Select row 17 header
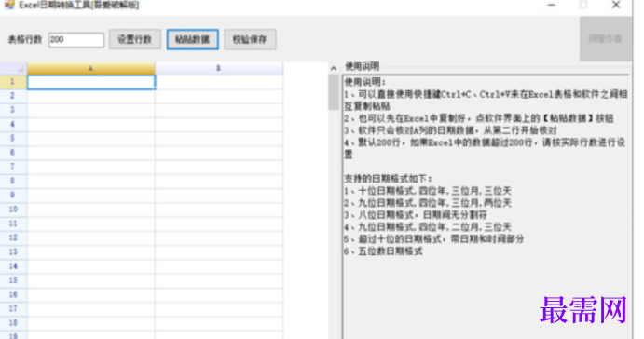Screen dimensions: 644x339 [13, 308]
